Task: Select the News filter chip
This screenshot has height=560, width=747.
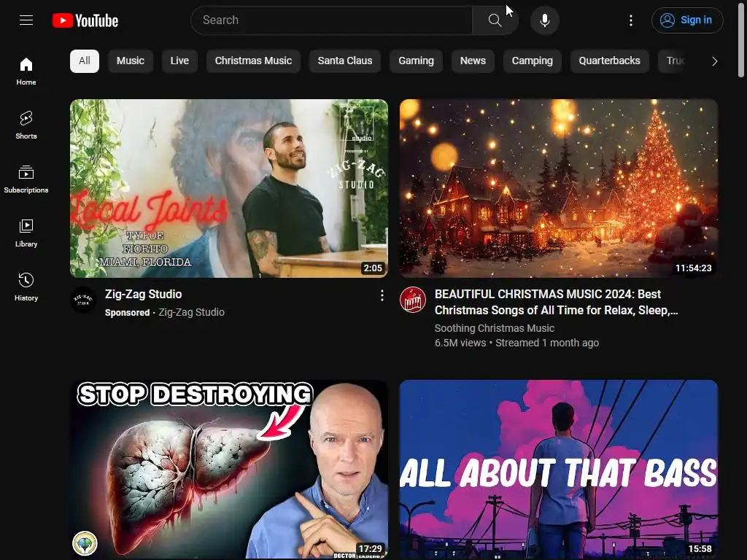Action: (x=473, y=61)
